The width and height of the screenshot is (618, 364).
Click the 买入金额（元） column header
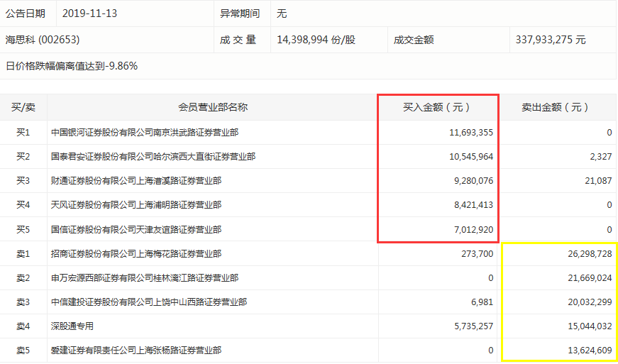point(436,108)
